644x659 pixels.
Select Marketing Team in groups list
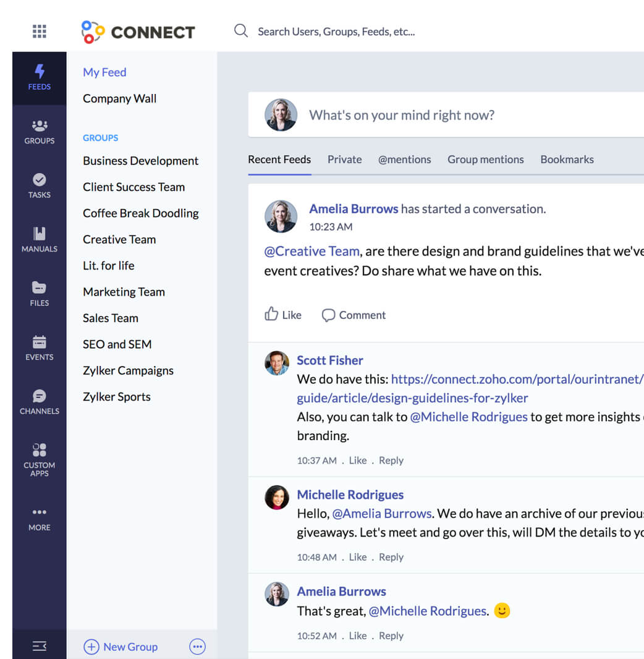pos(124,292)
